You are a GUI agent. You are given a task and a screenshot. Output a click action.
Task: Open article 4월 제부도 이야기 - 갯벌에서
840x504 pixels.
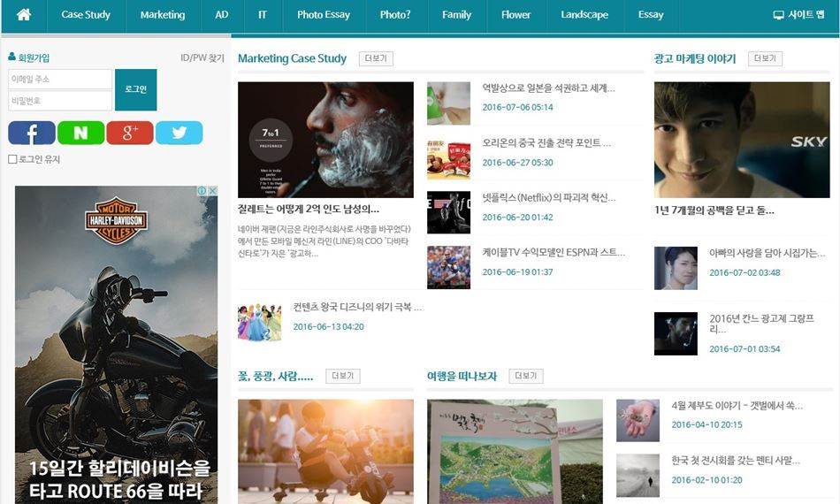coord(737,406)
